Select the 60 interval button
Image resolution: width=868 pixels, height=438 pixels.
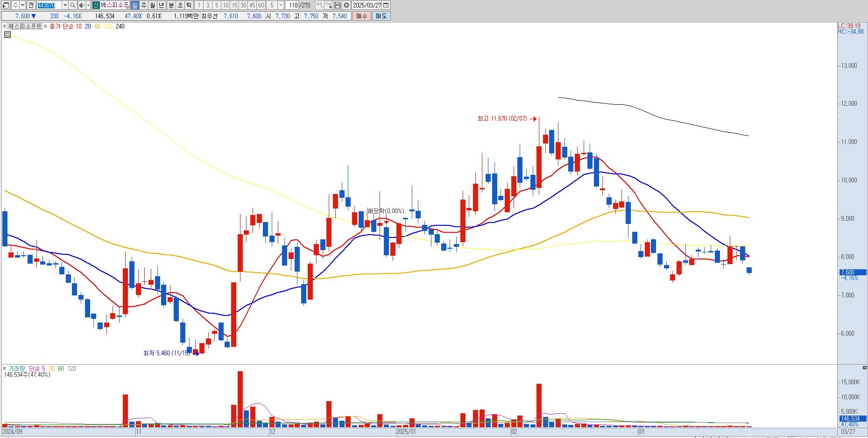(261, 5)
